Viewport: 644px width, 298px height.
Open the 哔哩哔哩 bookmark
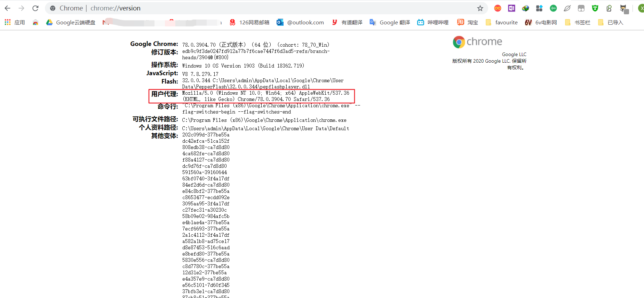click(x=433, y=22)
